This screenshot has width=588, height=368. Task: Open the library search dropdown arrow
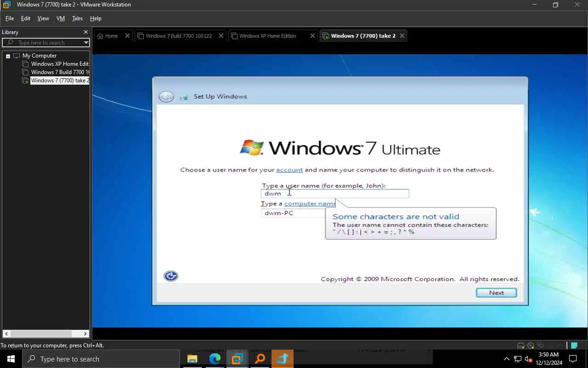tap(85, 42)
